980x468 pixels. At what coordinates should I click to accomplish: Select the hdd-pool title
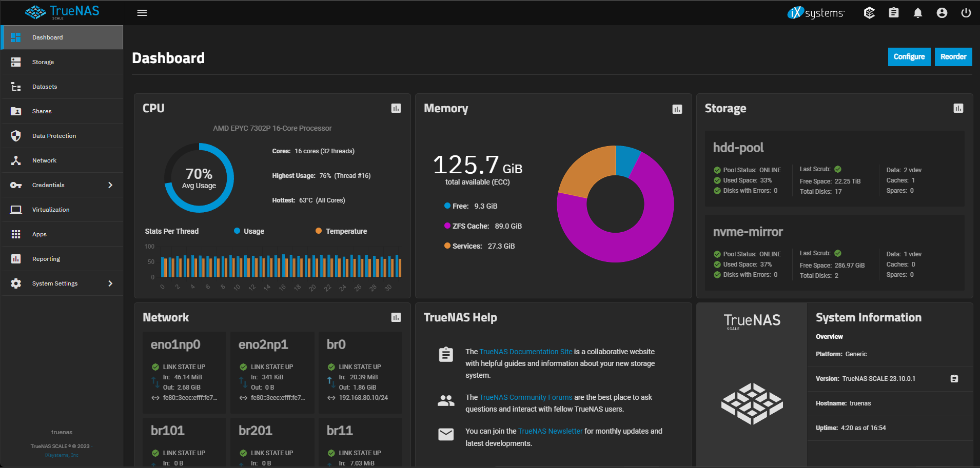point(738,148)
